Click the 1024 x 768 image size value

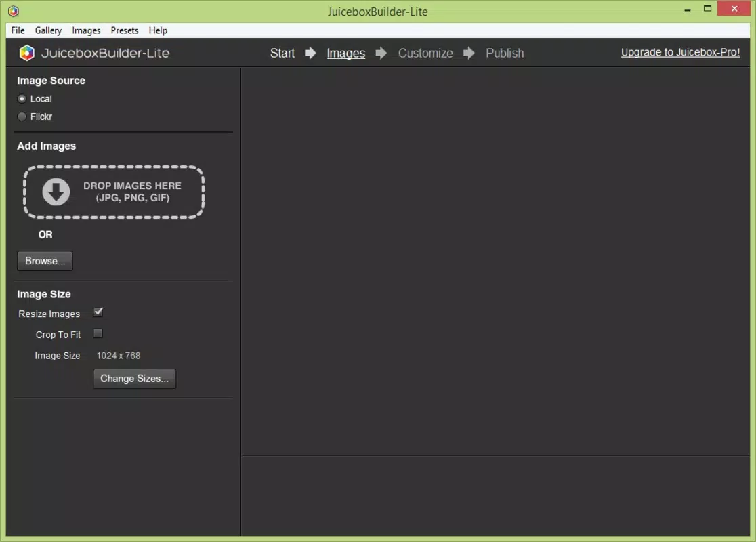coord(118,356)
